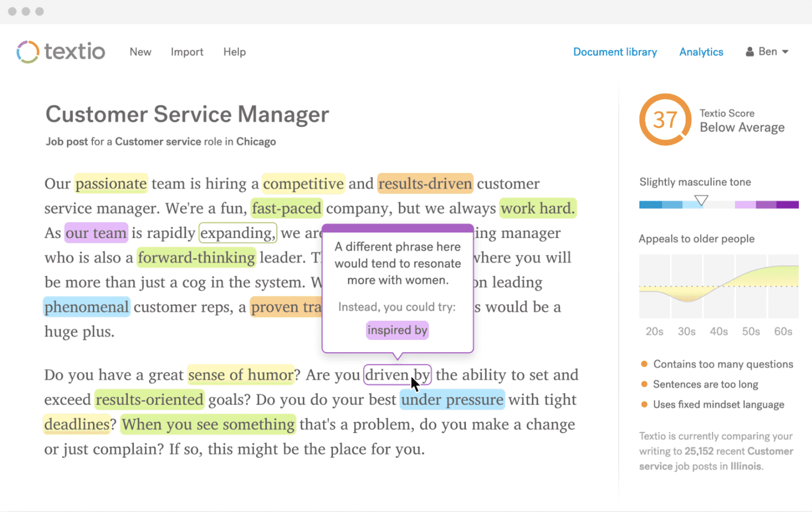
Task: Select the 'driven by' flagged phrase
Action: 397,375
